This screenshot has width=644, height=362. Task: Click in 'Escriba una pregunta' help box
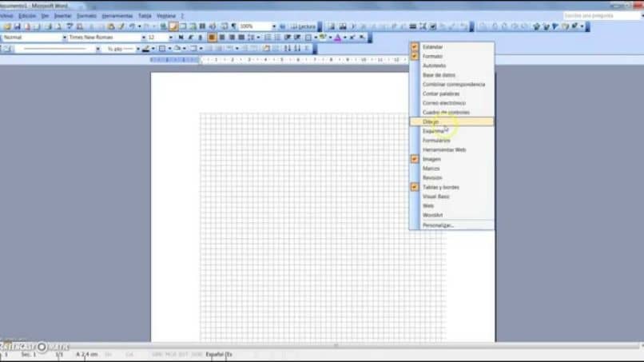tap(601, 16)
